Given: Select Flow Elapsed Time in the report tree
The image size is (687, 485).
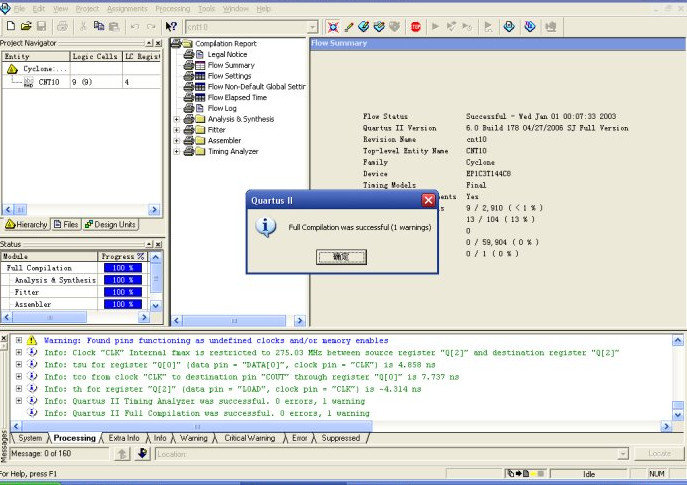Looking at the screenshot, I should coord(237,98).
